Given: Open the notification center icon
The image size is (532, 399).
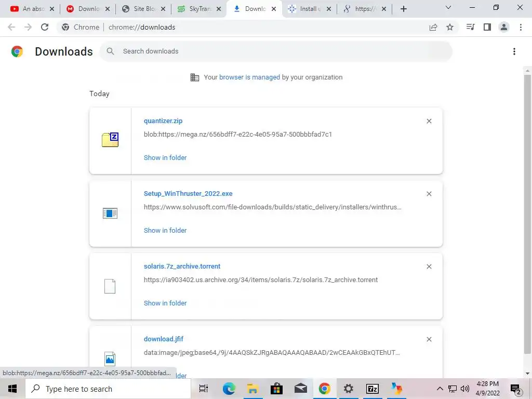Looking at the screenshot, I should (x=515, y=389).
